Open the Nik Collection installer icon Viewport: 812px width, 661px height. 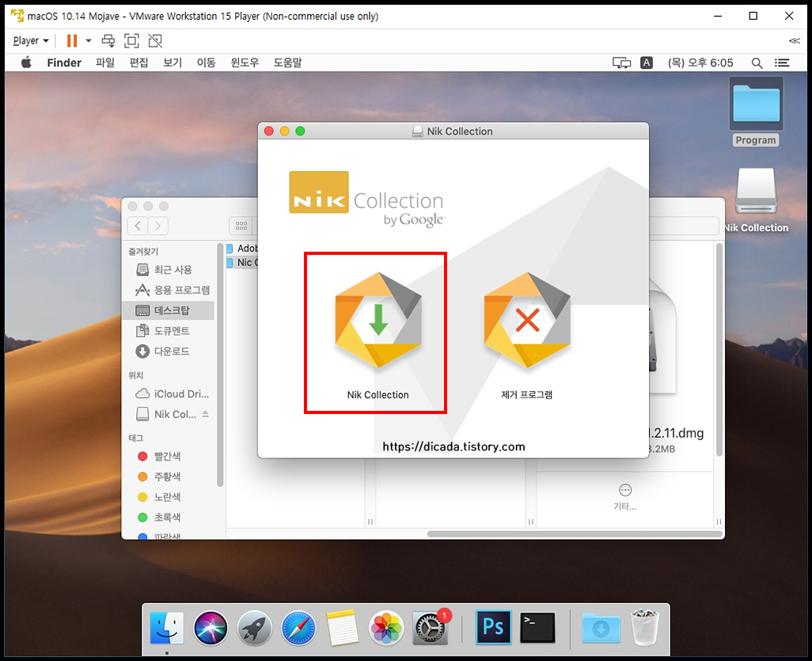click(378, 321)
